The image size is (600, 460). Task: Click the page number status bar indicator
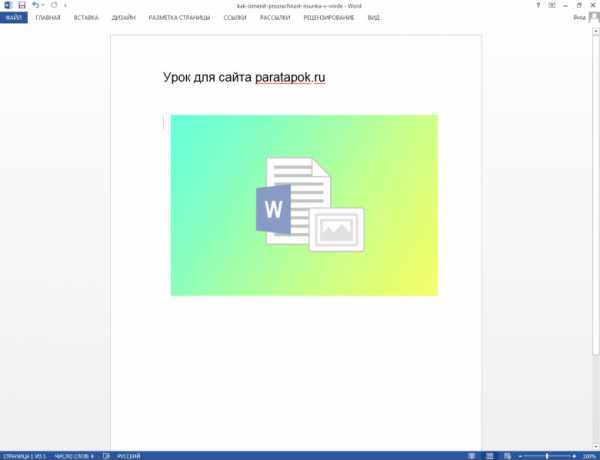24,456
